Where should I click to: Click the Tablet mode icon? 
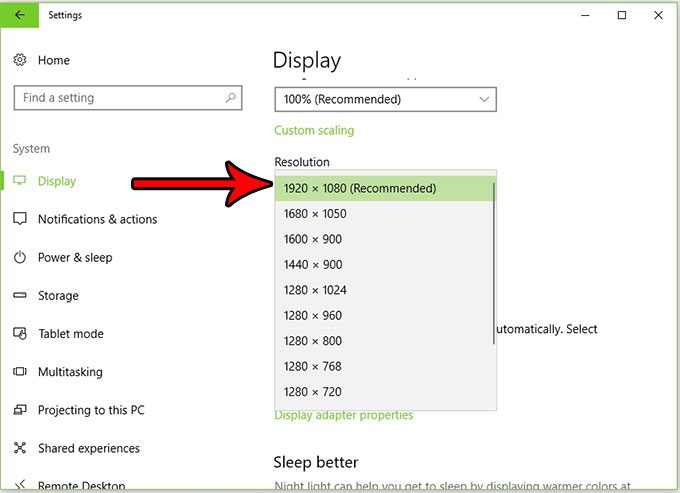(x=20, y=334)
